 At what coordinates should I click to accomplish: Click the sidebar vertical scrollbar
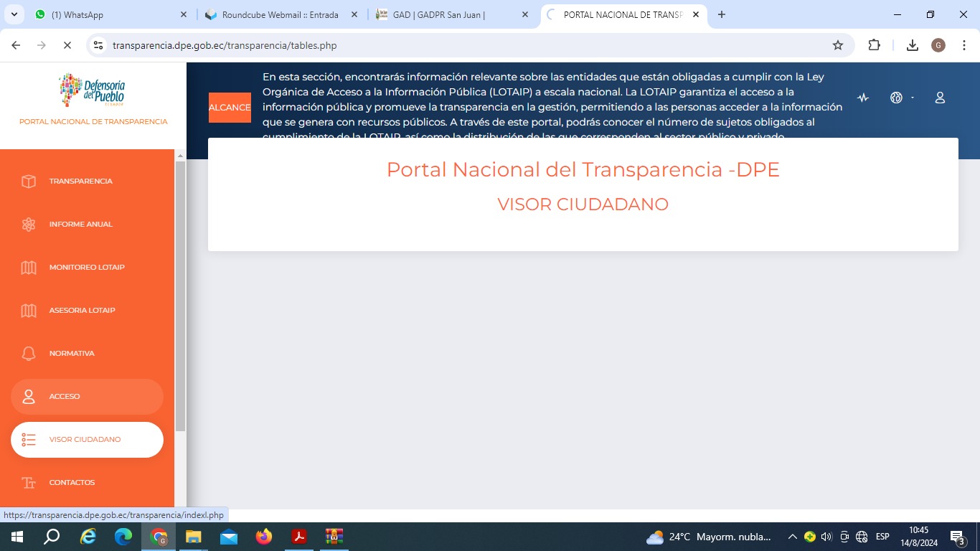tap(180, 294)
